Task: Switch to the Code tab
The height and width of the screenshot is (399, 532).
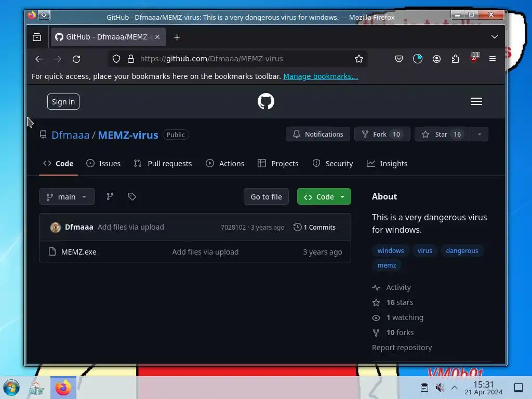Action: pyautogui.click(x=58, y=164)
